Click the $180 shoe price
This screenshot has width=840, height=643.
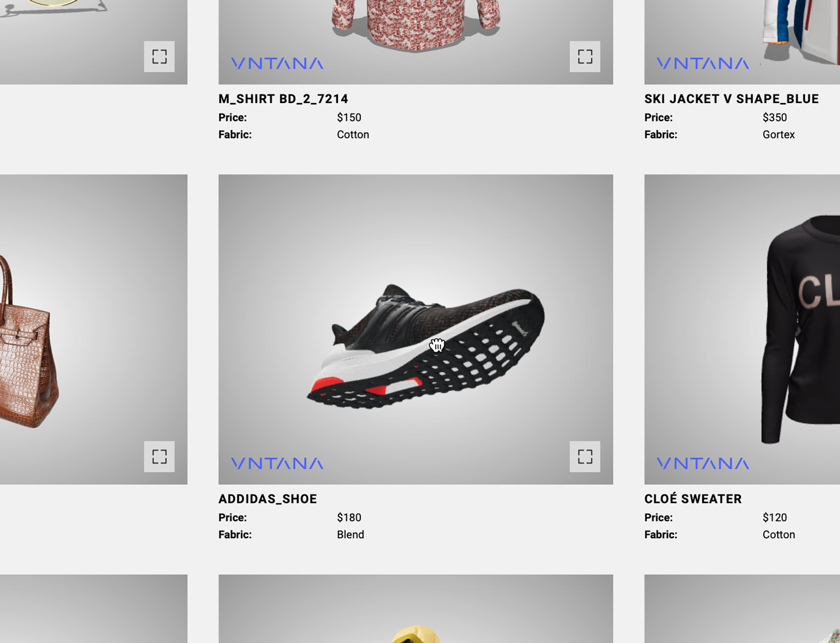[349, 518]
